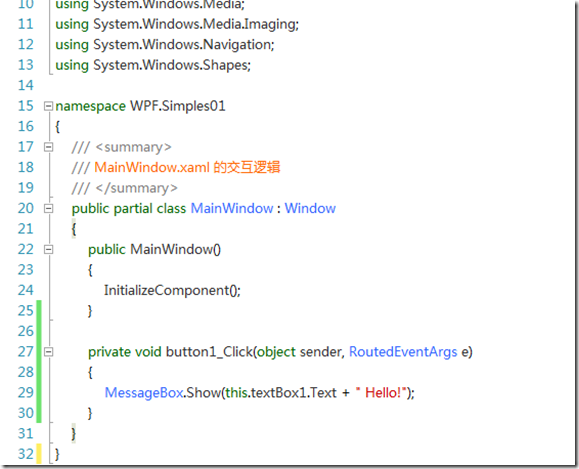Click line number 14 in margin
Image resolution: width=579 pixels, height=469 pixels.
coord(25,86)
